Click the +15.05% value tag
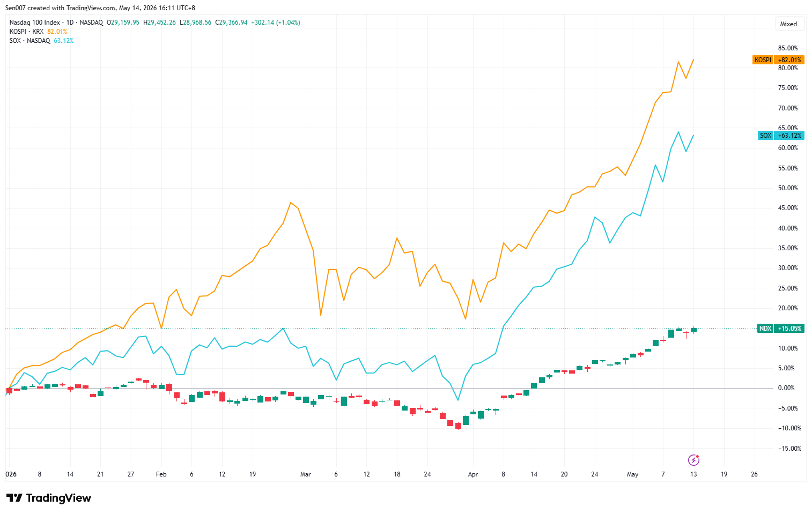 point(789,329)
